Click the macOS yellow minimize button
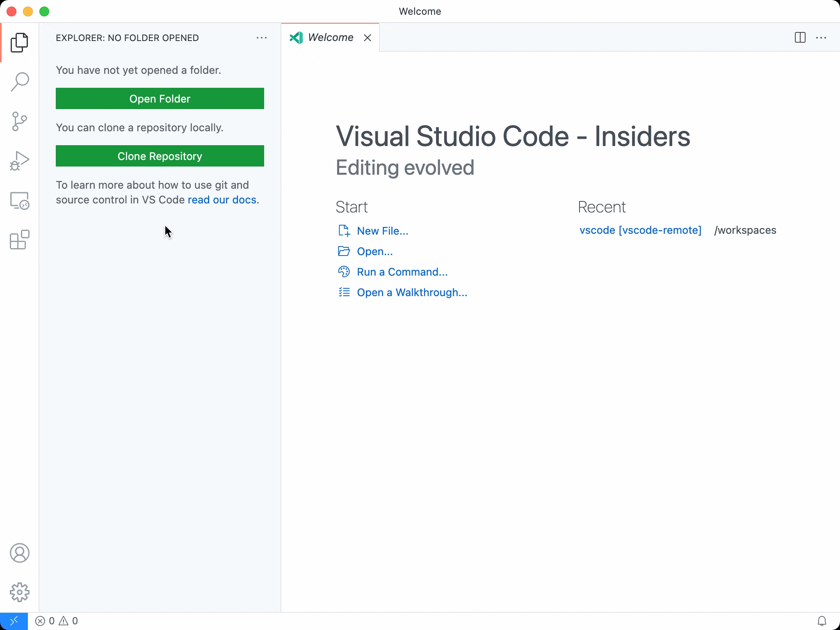The image size is (840, 630). pyautogui.click(x=28, y=11)
